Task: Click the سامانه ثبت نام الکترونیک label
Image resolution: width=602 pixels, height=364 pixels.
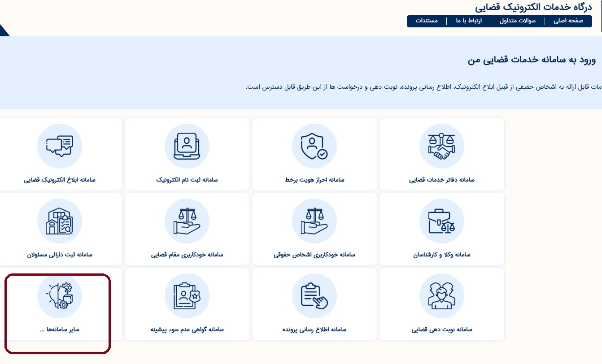Action: 187,180
